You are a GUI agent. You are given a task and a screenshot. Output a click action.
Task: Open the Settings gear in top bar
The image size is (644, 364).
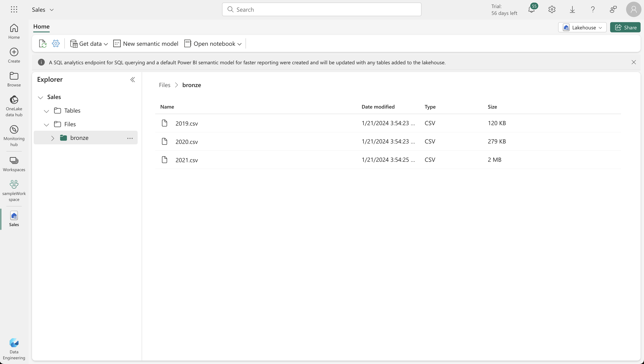tap(552, 10)
